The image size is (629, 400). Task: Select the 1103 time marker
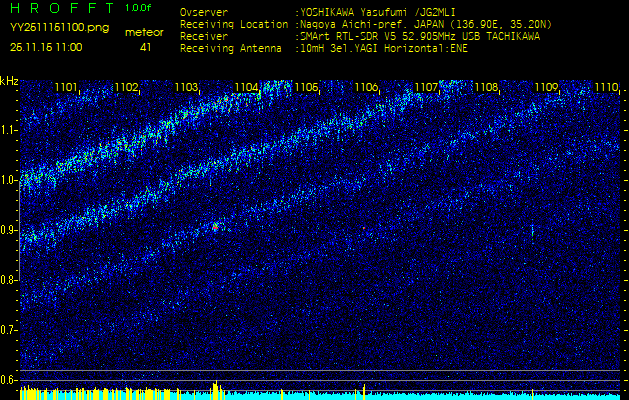(x=186, y=88)
